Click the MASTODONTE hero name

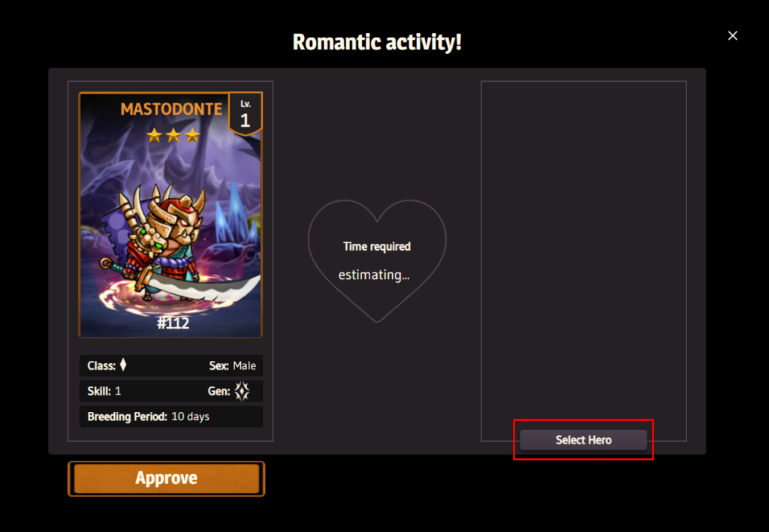171,109
